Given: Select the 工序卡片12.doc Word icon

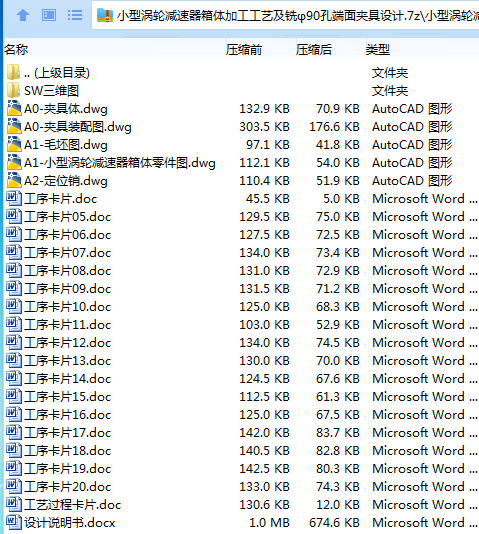Looking at the screenshot, I should [x=14, y=343].
